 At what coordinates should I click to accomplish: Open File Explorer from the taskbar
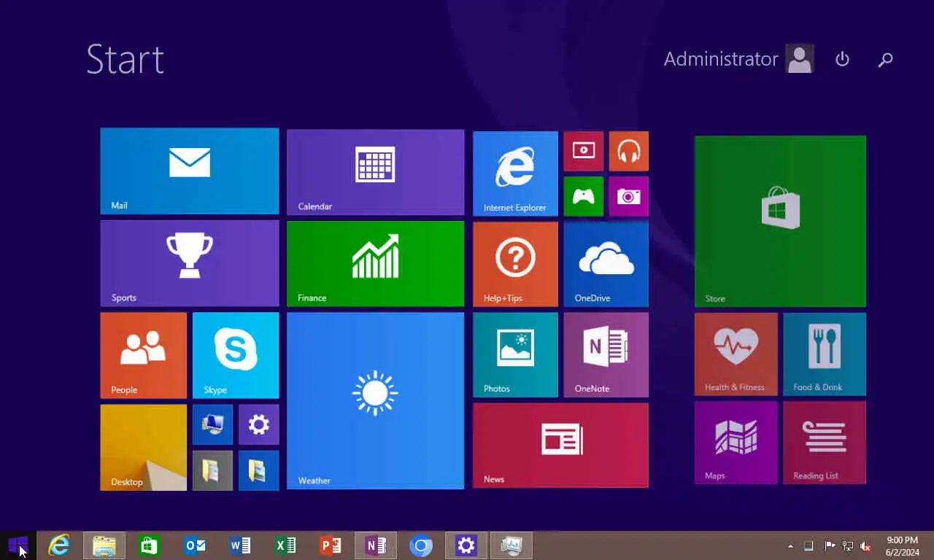click(104, 545)
